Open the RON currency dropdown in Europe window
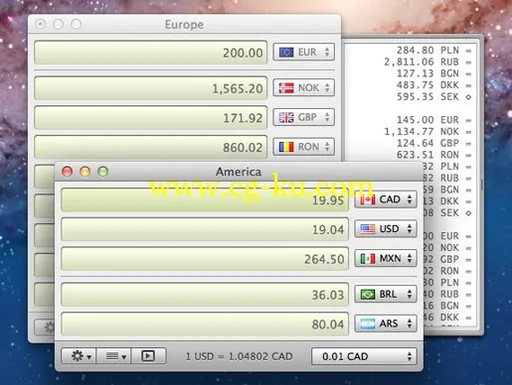This screenshot has height=385, width=512. (304, 147)
